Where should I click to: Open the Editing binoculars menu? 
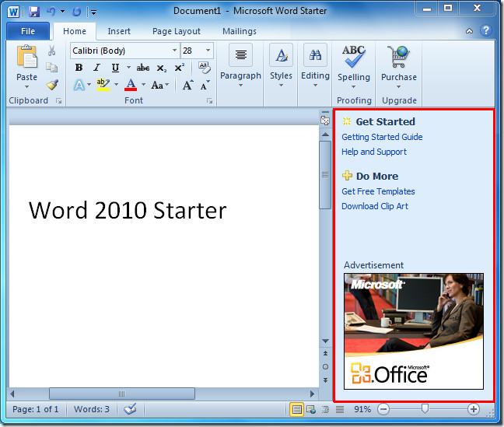tap(315, 65)
